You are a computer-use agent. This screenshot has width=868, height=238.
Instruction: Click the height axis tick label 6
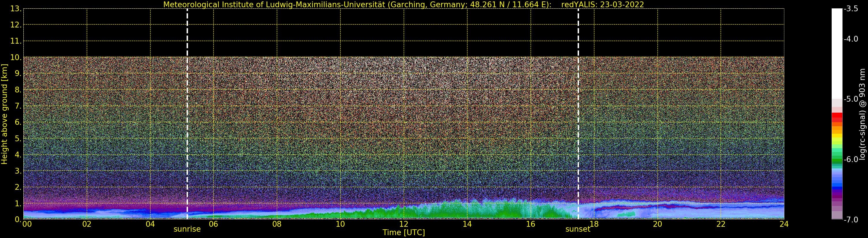(18, 122)
